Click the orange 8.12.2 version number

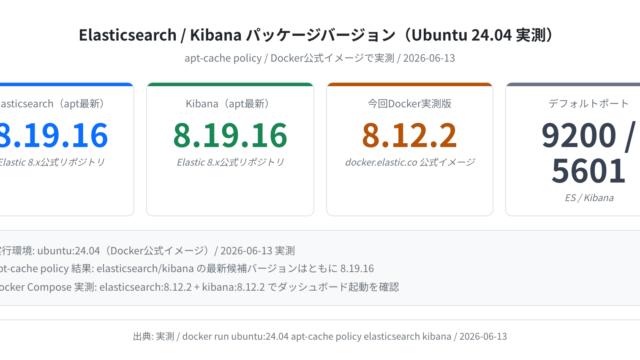(409, 136)
